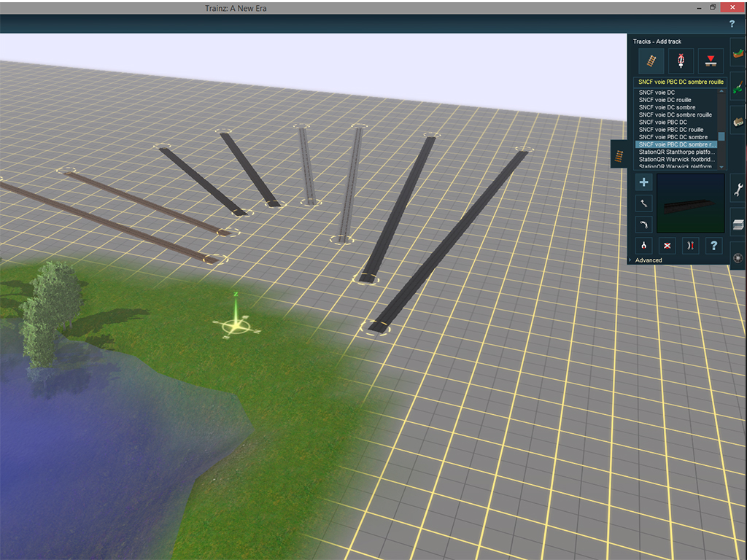Select the Move track tool
747x560 pixels.
tap(643, 203)
